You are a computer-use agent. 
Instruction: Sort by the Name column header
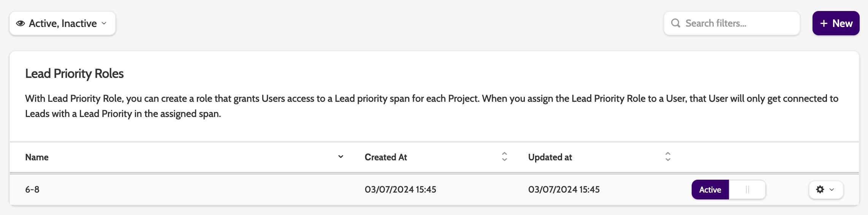37,157
